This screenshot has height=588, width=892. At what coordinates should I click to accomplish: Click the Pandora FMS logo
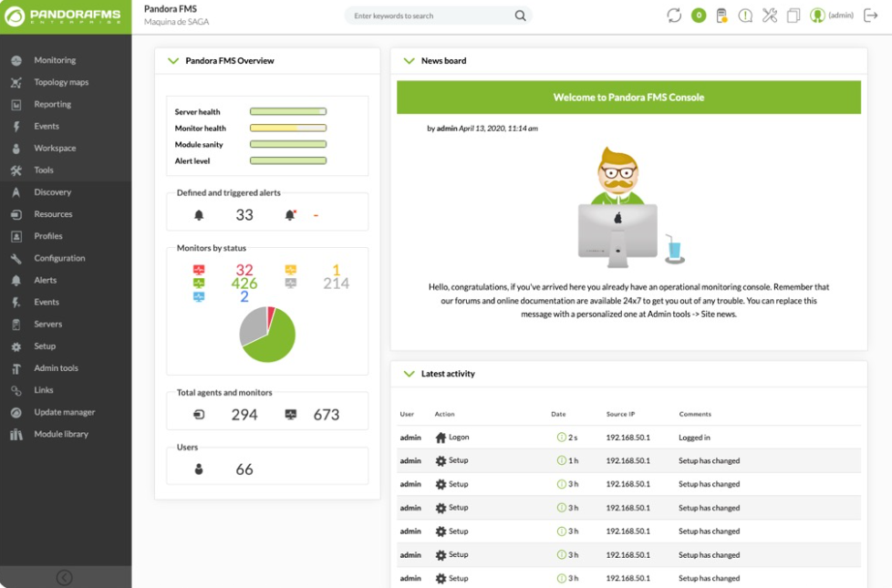[x=65, y=16]
